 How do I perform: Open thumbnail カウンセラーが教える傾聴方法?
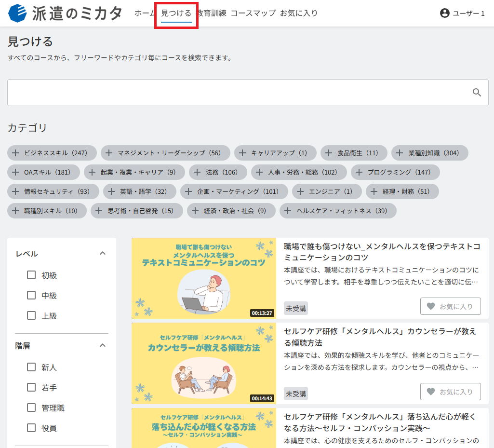point(204,363)
